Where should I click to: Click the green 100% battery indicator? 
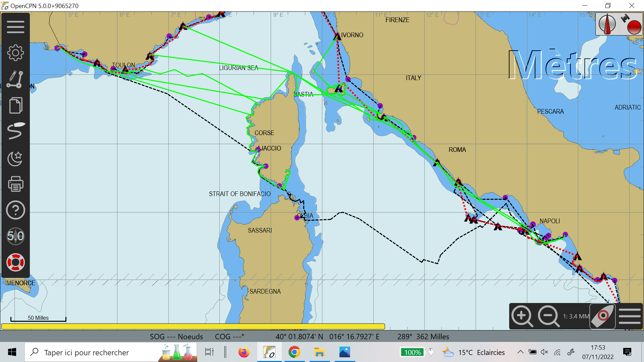point(412,352)
